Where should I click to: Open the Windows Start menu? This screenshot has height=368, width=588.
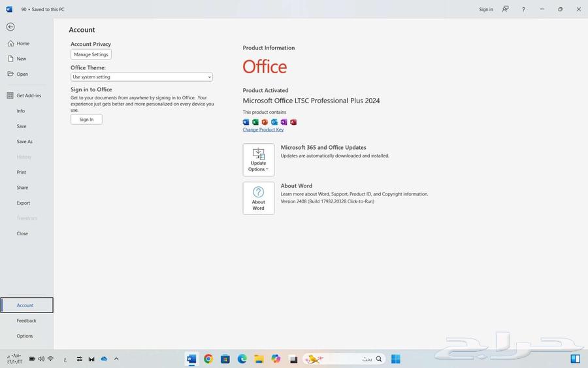tap(396, 359)
